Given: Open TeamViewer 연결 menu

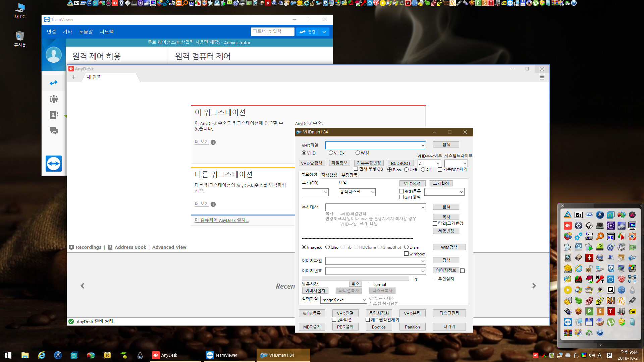Looking at the screenshot, I should click(51, 32).
